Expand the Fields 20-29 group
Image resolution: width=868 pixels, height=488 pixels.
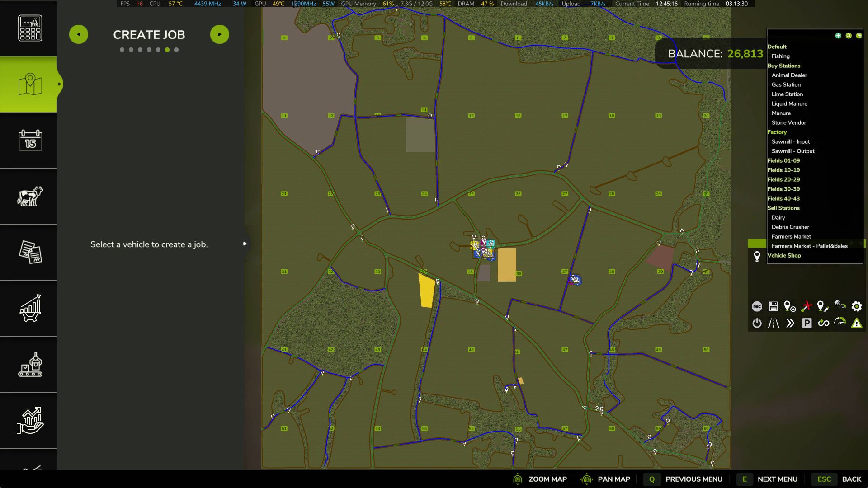click(x=783, y=179)
